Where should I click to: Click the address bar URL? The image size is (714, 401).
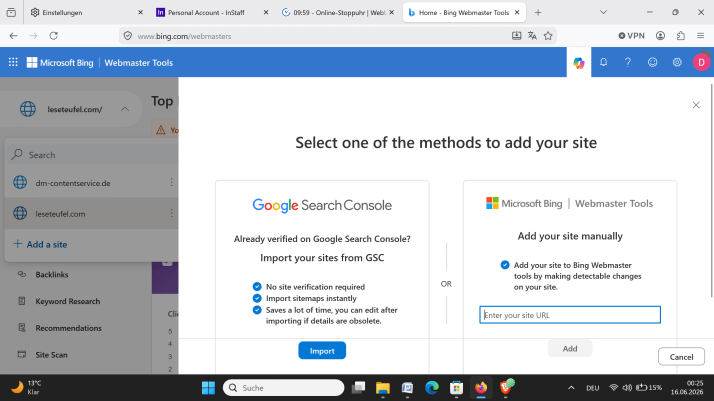pos(184,36)
